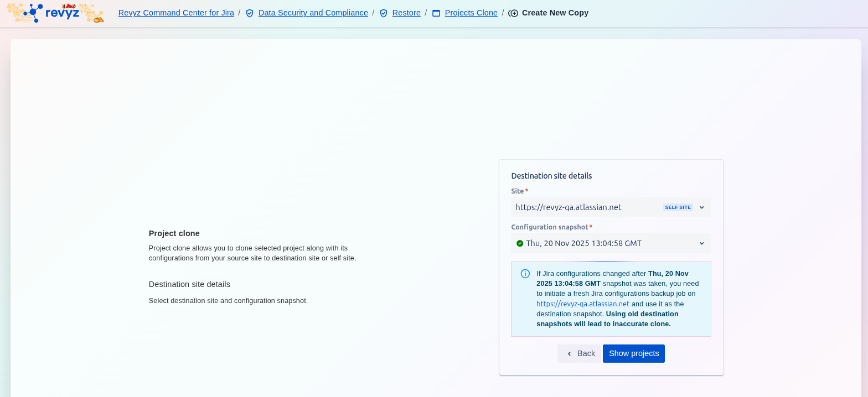Image resolution: width=868 pixels, height=397 pixels.
Task: Click the window icon before Projects Clone
Action: [436, 13]
